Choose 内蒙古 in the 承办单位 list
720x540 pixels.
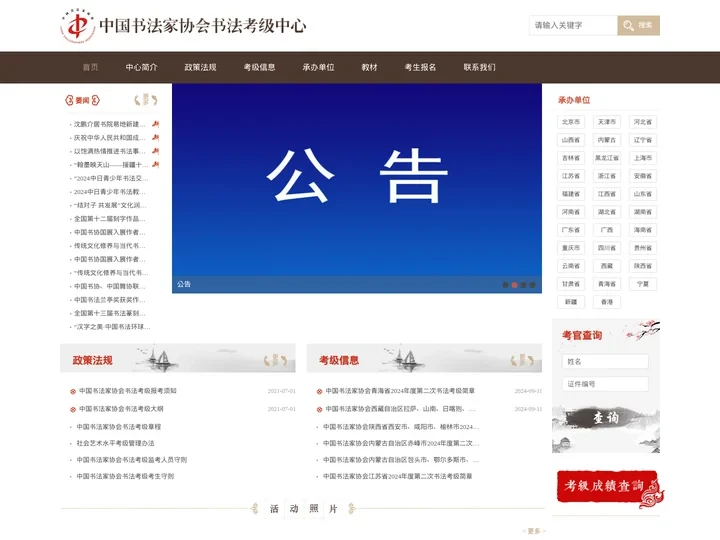pos(607,140)
